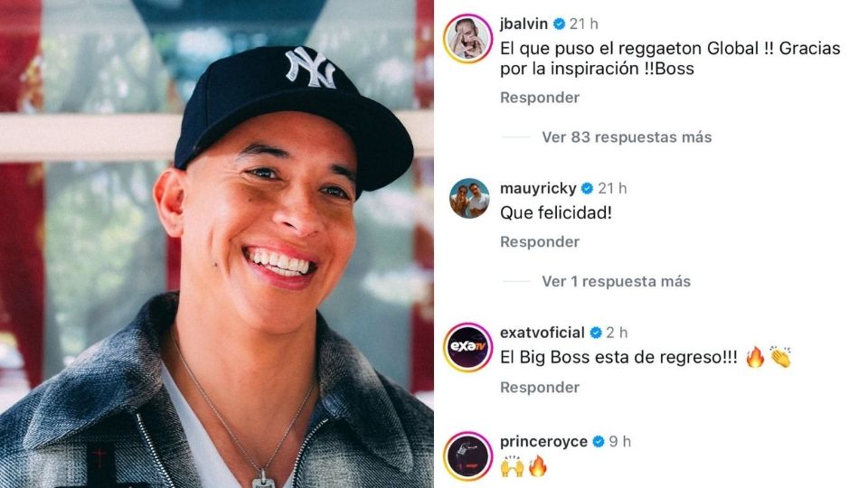
Task: Open the exatvoficial username link
Action: point(542,333)
